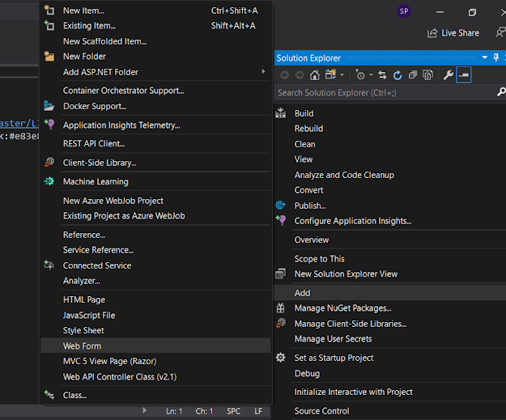
Task: Expand Add ASP.NET Folder submenu arrow
Action: [263, 71]
